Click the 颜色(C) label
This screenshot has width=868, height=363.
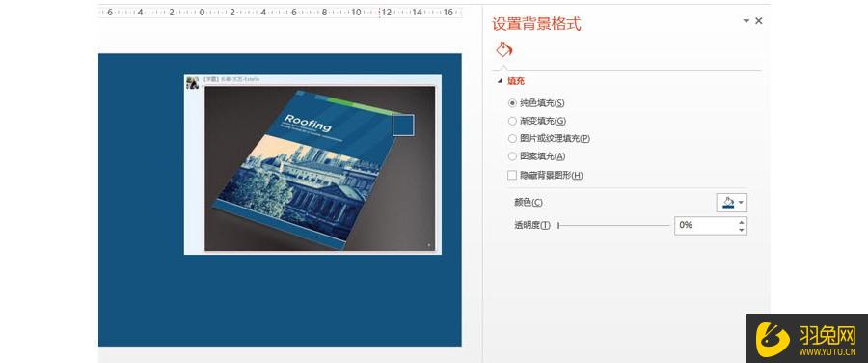[x=529, y=203]
